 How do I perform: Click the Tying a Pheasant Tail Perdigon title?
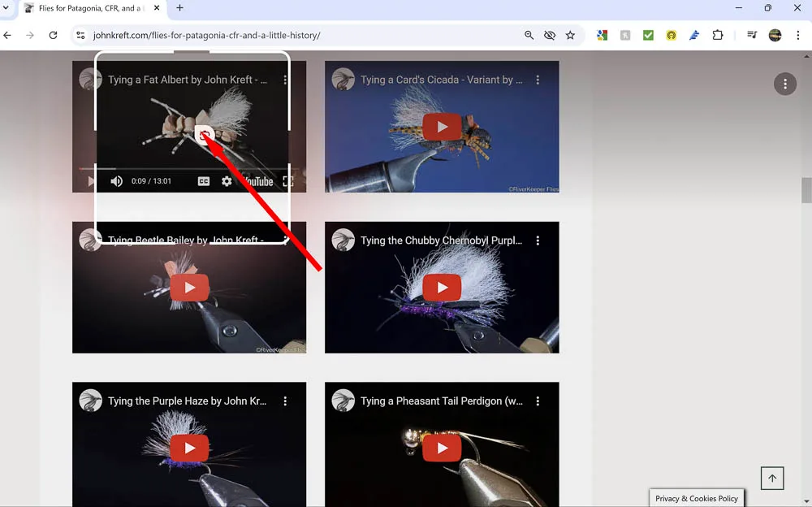(442, 401)
